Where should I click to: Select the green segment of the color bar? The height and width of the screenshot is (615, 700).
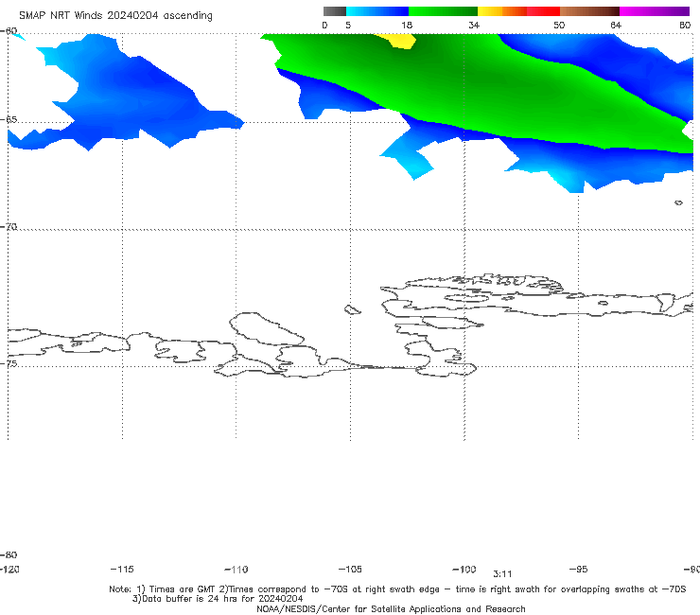tap(443, 11)
